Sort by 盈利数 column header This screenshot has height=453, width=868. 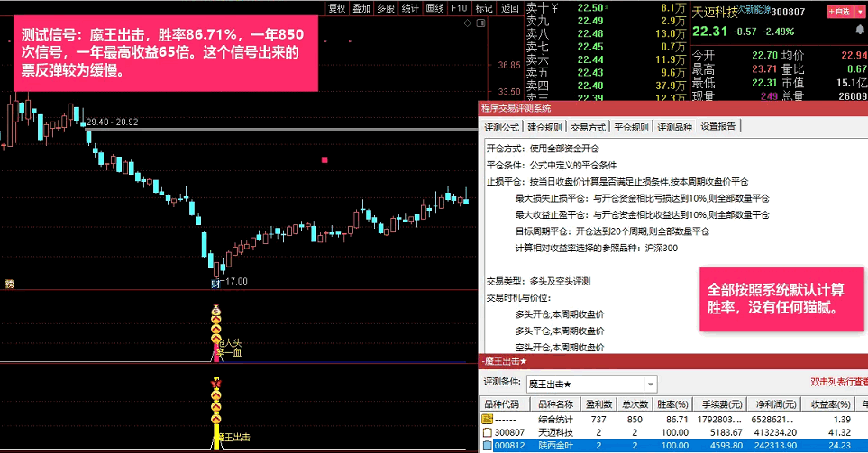[x=598, y=404]
